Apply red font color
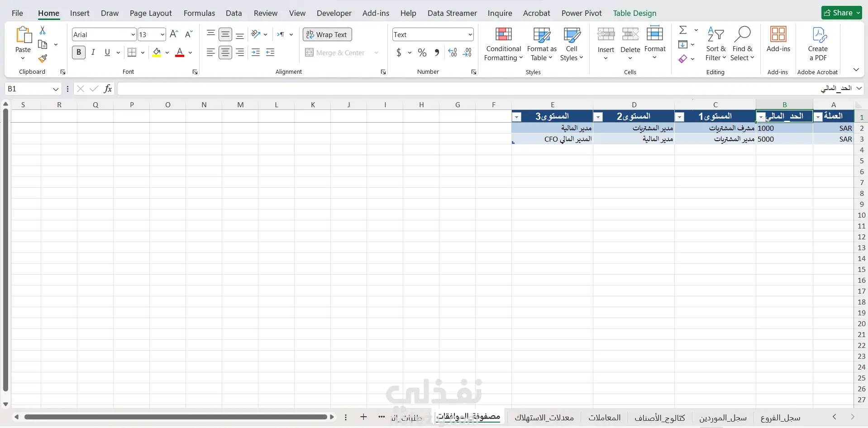Screen dimensions: 868x428 click(x=180, y=52)
